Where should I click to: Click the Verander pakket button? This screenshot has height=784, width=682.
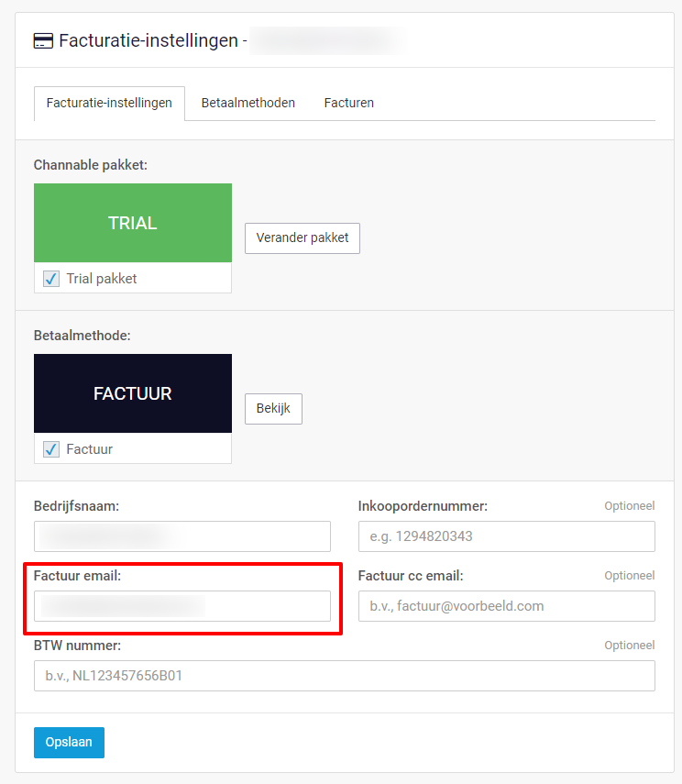pyautogui.click(x=302, y=238)
